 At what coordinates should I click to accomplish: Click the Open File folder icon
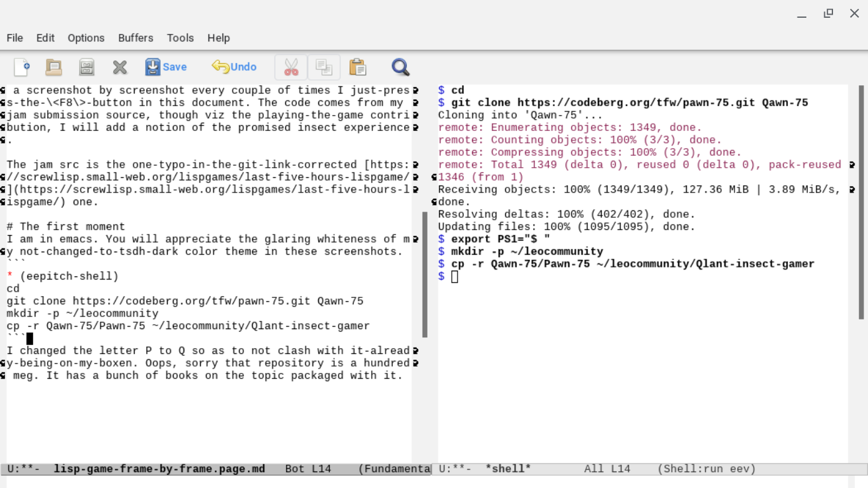pos(54,67)
